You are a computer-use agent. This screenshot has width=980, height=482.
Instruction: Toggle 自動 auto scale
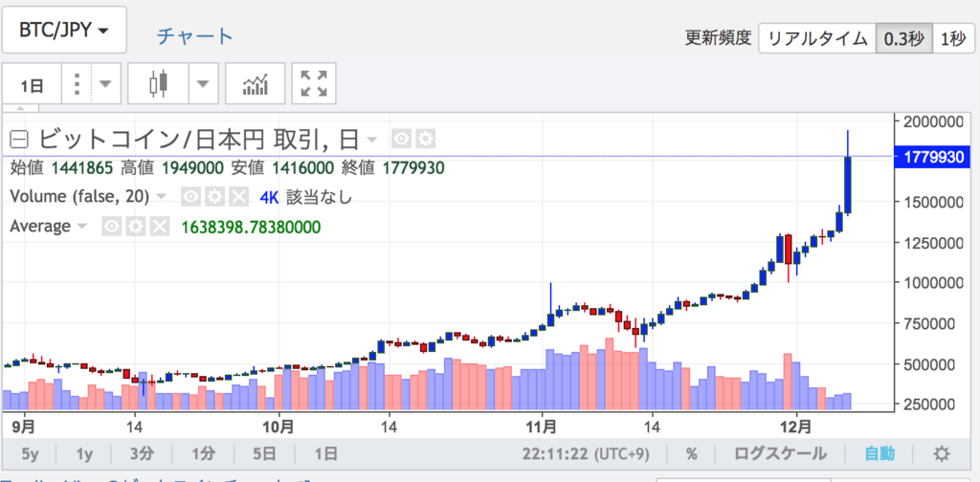tap(880, 454)
